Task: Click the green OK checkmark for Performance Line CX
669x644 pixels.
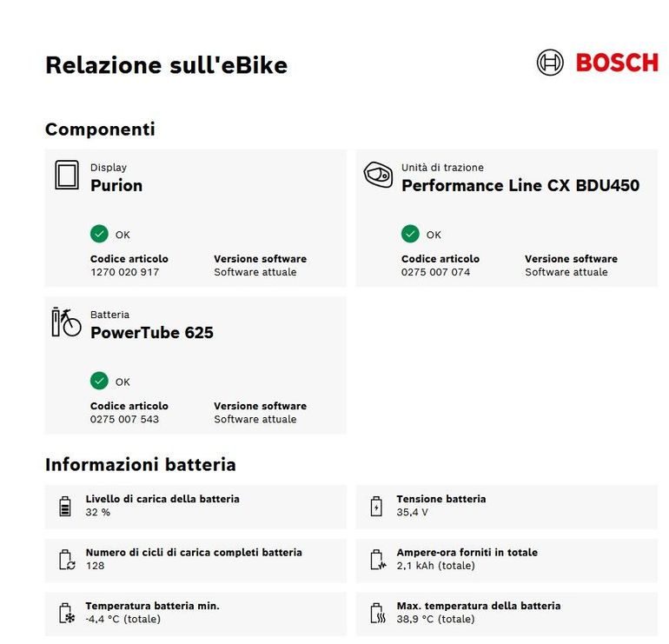Action: point(410,234)
